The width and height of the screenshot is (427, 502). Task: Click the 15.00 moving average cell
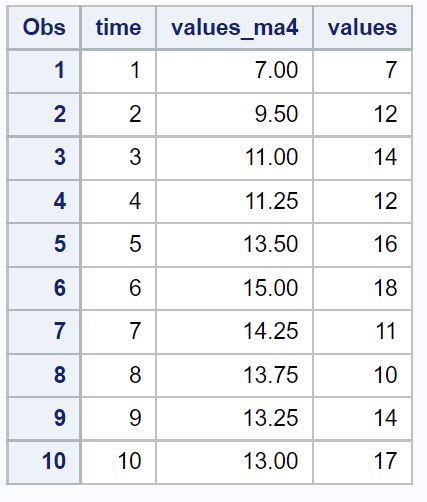pyautogui.click(x=234, y=289)
